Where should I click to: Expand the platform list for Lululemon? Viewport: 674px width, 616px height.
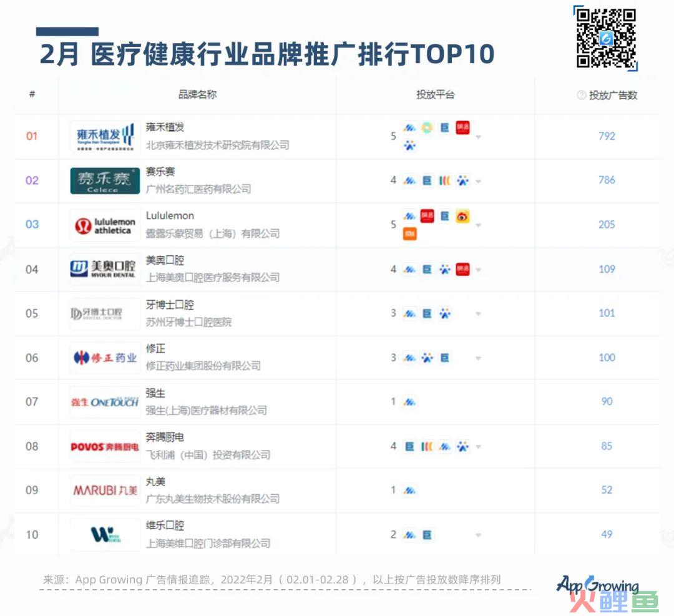click(x=478, y=225)
